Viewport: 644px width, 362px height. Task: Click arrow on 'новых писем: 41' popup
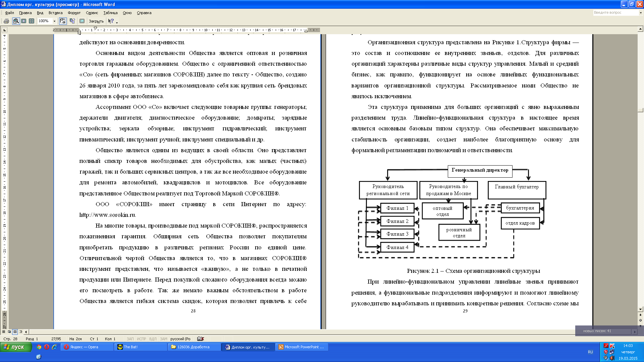pyautogui.click(x=634, y=331)
